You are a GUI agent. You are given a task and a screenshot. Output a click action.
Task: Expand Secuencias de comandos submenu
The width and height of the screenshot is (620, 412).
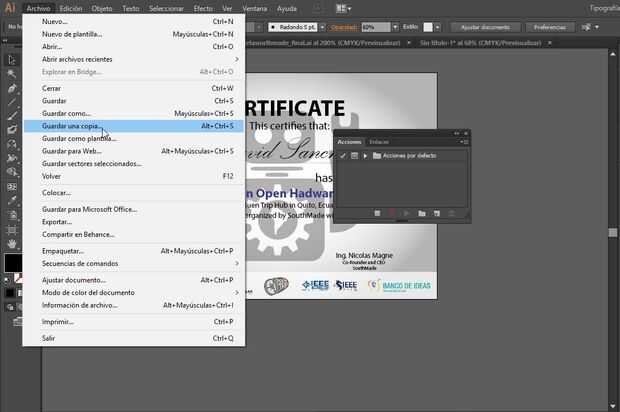tap(134, 263)
